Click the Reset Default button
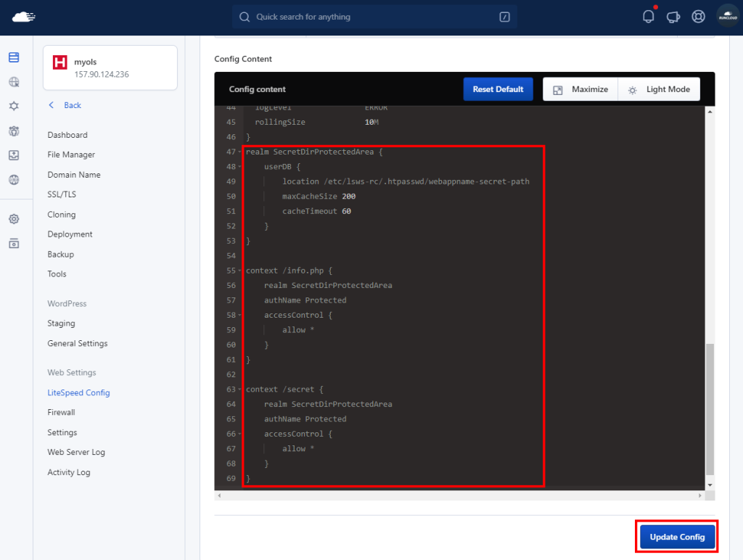Screen dimensions: 743x560 (x=498, y=89)
